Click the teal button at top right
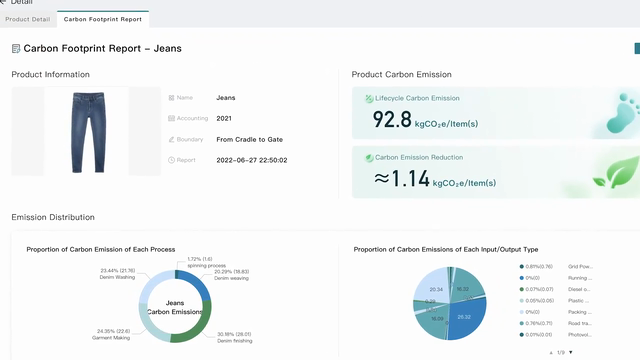This screenshot has height=360, width=640. click(x=637, y=49)
